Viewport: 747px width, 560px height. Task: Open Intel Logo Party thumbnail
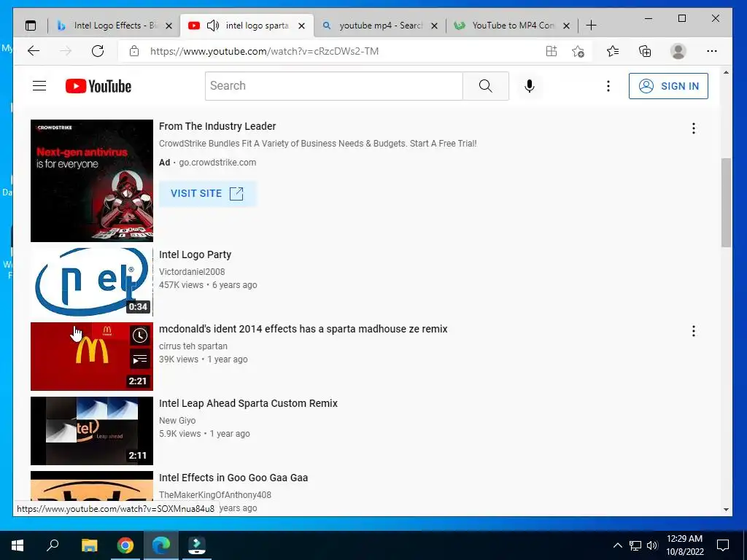92,282
